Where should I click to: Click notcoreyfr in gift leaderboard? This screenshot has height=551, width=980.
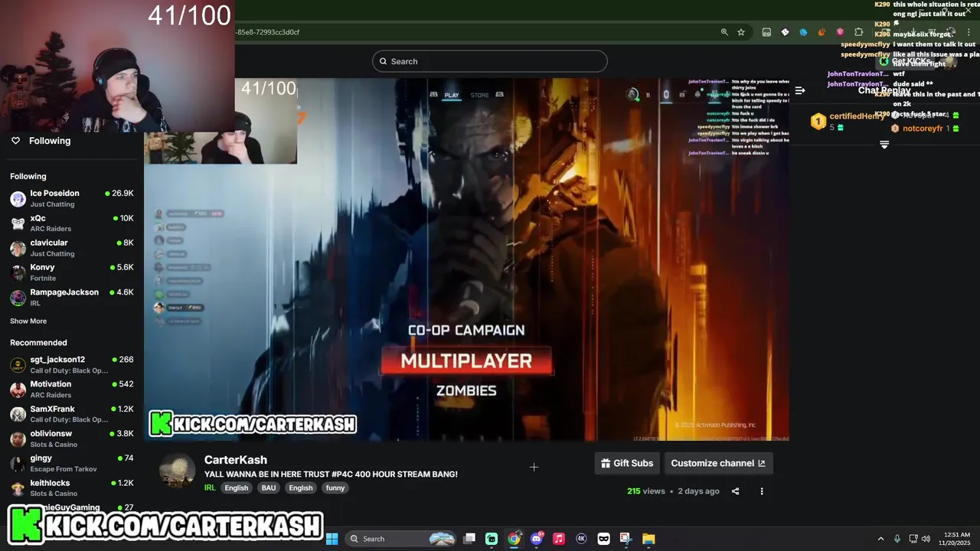(923, 129)
